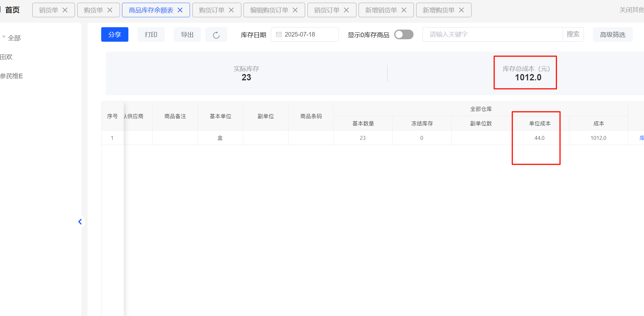Close the 购货单 tab

pos(110,10)
